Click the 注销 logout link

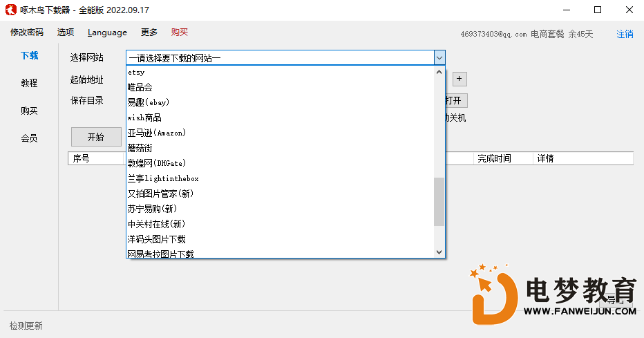(x=625, y=34)
